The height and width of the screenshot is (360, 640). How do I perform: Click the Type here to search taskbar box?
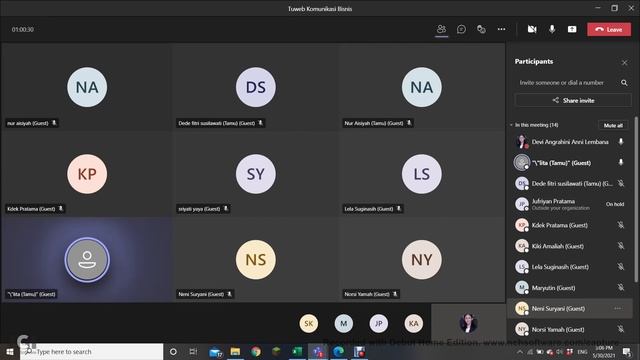point(91,351)
